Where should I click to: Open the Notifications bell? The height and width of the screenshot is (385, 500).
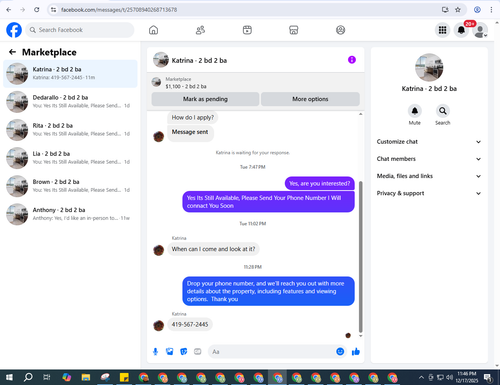(x=461, y=30)
